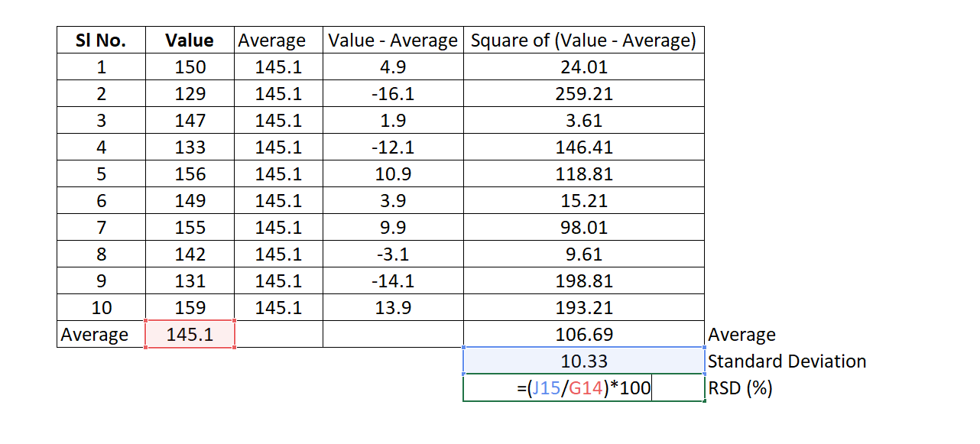This screenshot has width=980, height=444.
Task: Click the squared cell 193.21
Action: pyautogui.click(x=583, y=307)
